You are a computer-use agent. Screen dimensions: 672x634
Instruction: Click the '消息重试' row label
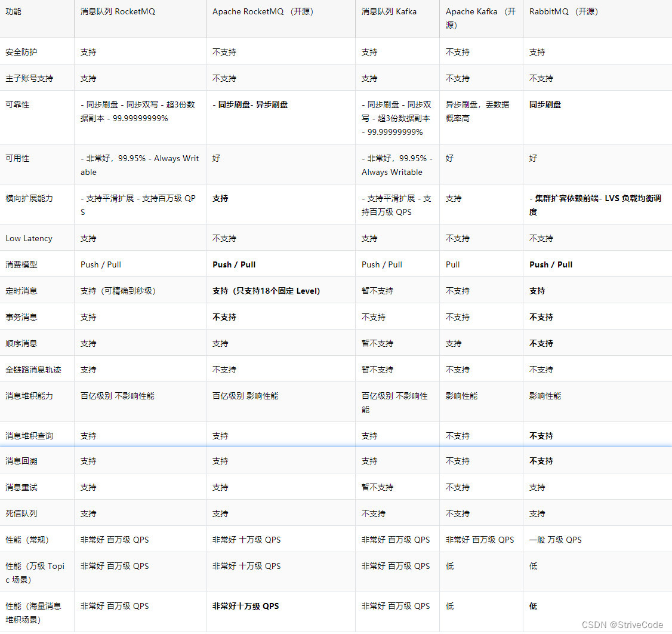[x=21, y=487]
